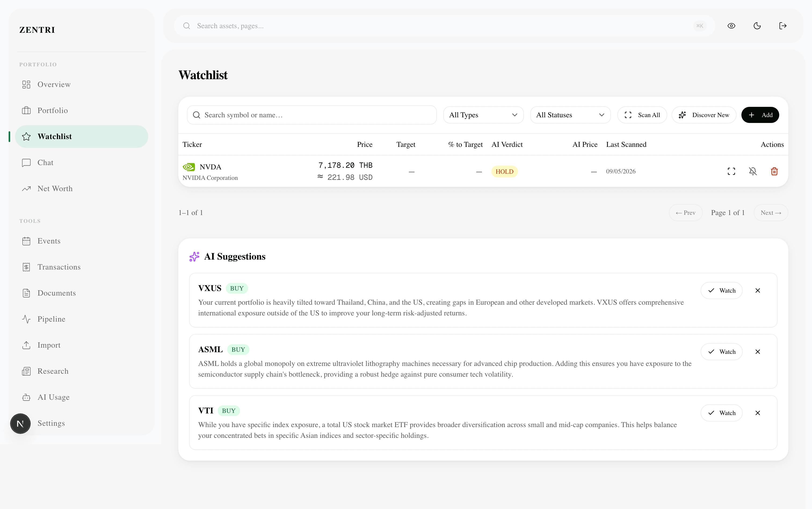This screenshot has height=509, width=812.
Task: Go to Net Worth page
Action: 82,188
